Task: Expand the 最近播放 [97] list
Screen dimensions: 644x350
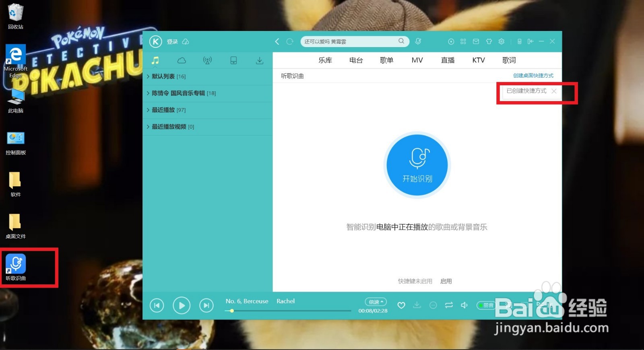Action: tap(208, 110)
